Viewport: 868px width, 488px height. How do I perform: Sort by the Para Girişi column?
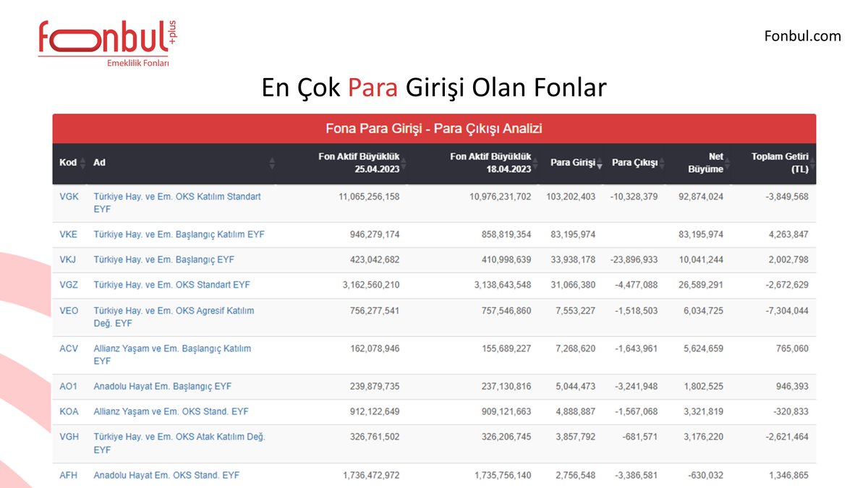coord(576,163)
